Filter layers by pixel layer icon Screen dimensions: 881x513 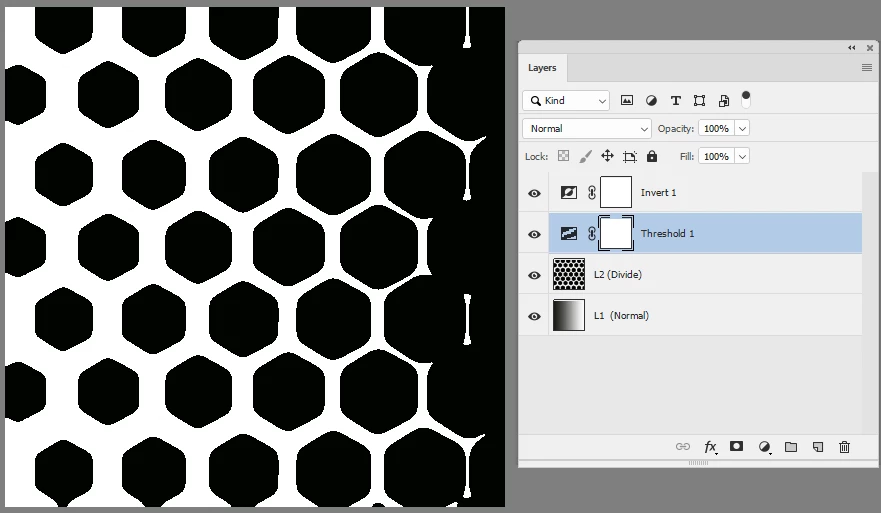point(626,101)
